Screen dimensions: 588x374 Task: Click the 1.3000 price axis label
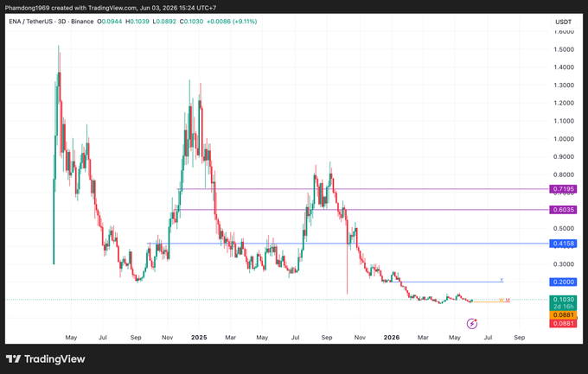coord(564,85)
